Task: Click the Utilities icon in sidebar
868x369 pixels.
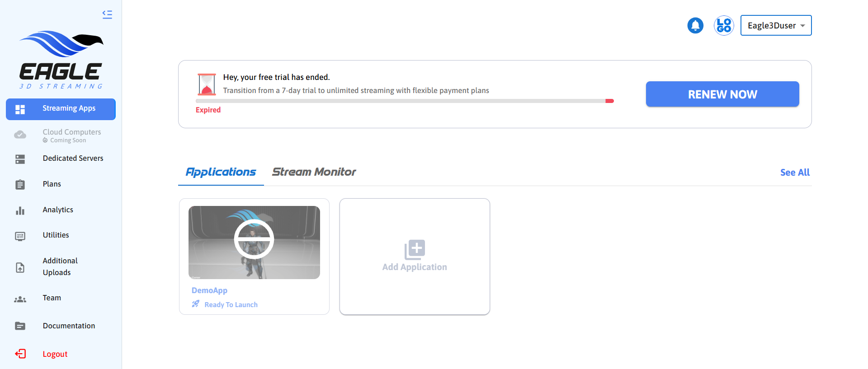Action: click(20, 236)
